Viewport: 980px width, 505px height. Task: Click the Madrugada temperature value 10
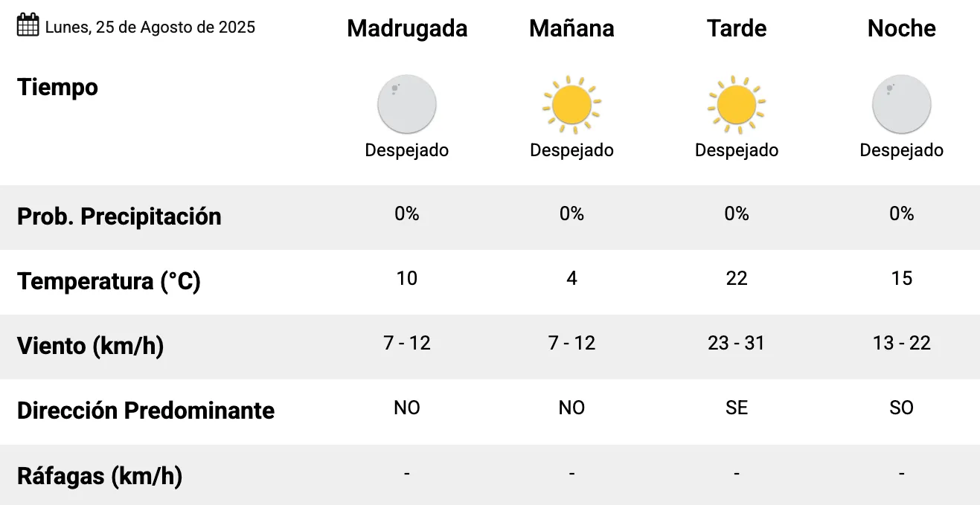tap(407, 278)
